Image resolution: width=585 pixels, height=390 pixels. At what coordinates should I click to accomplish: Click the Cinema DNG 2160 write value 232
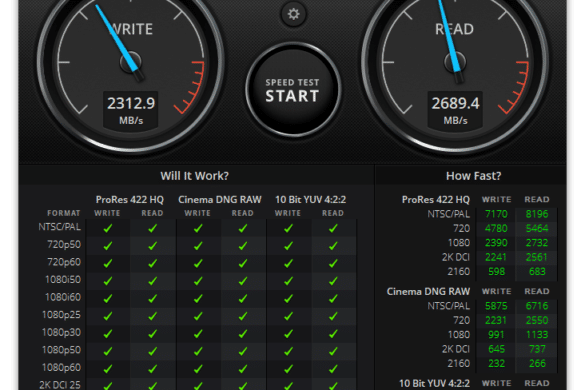click(497, 363)
